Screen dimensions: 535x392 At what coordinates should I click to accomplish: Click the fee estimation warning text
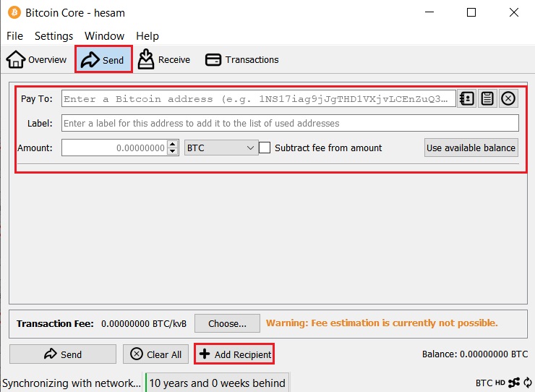pos(382,323)
